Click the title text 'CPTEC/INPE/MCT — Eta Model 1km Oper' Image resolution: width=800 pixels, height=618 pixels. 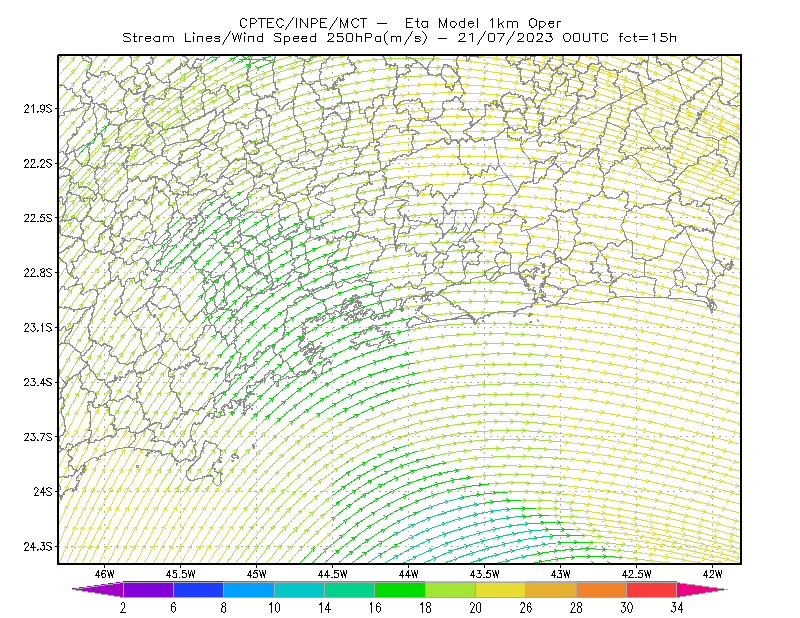pyautogui.click(x=400, y=23)
